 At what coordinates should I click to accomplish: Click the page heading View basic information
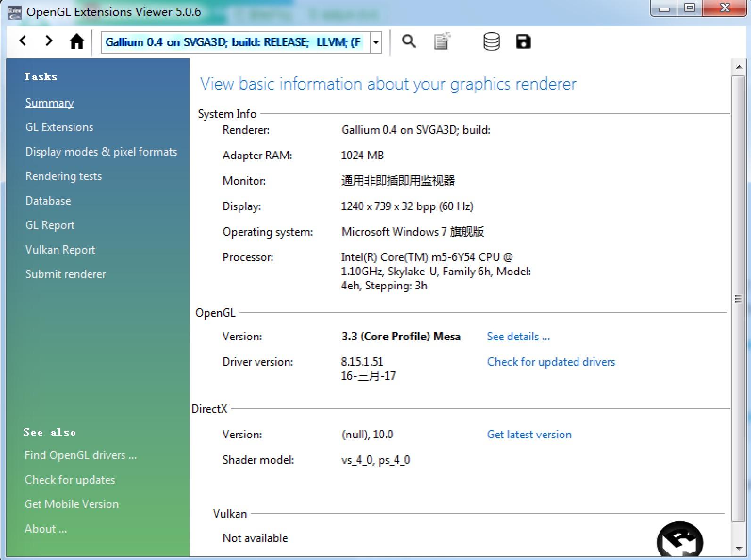point(388,84)
